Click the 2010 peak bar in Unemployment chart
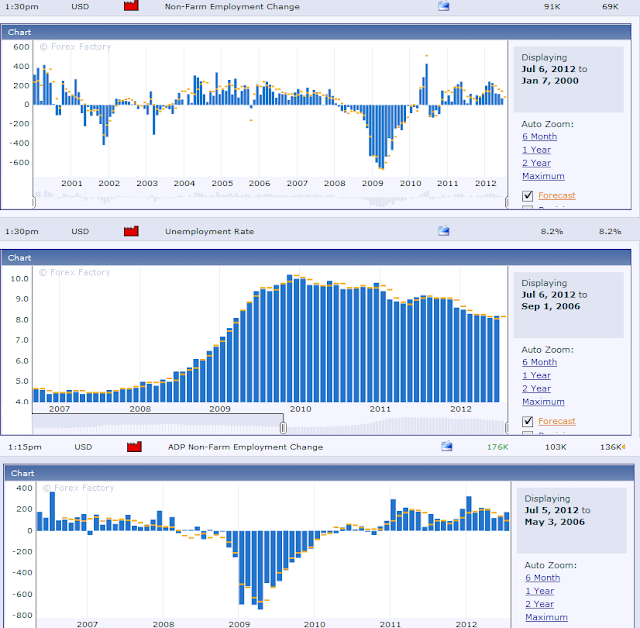The height and width of the screenshot is (628, 640). click(289, 338)
